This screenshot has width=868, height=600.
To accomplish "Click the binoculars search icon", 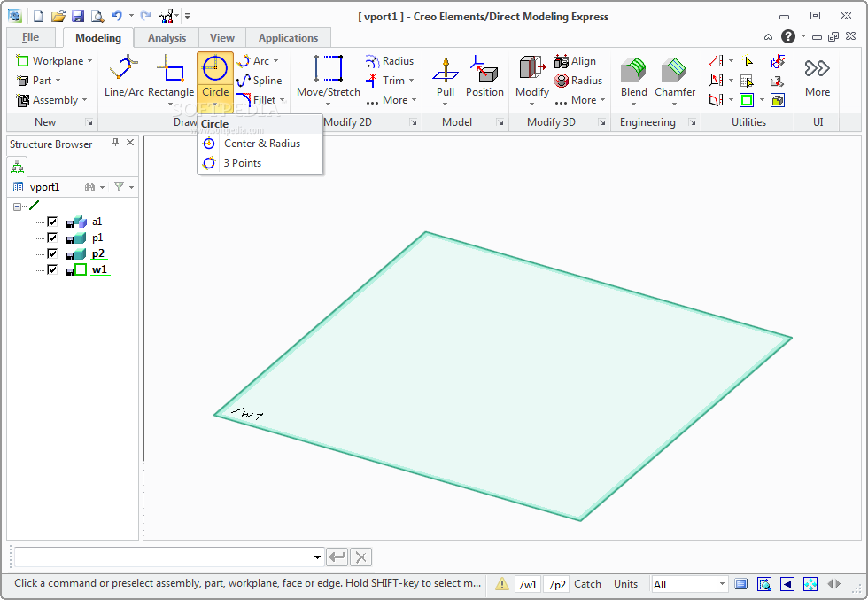I will (x=90, y=187).
